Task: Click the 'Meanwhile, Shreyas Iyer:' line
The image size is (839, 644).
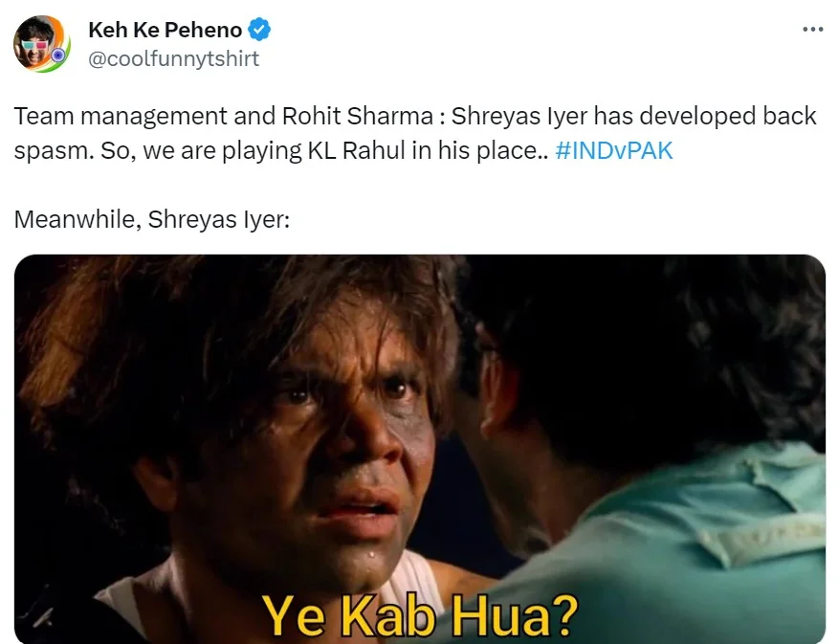Action: click(x=152, y=219)
